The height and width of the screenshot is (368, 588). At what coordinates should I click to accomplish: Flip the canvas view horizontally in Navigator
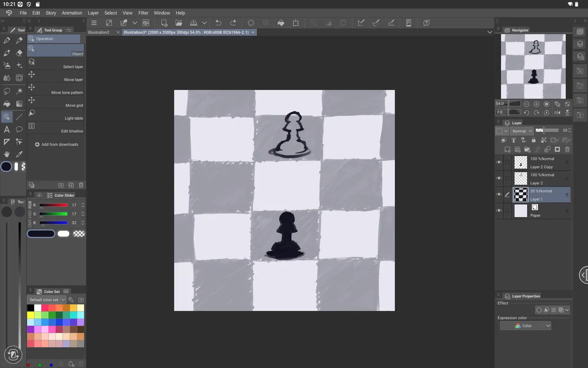[557, 112]
